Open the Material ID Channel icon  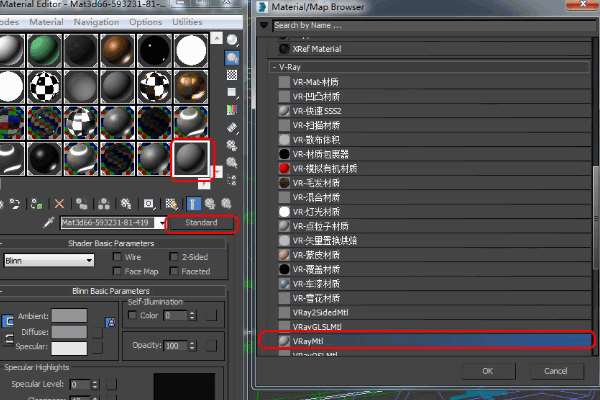tap(149, 204)
